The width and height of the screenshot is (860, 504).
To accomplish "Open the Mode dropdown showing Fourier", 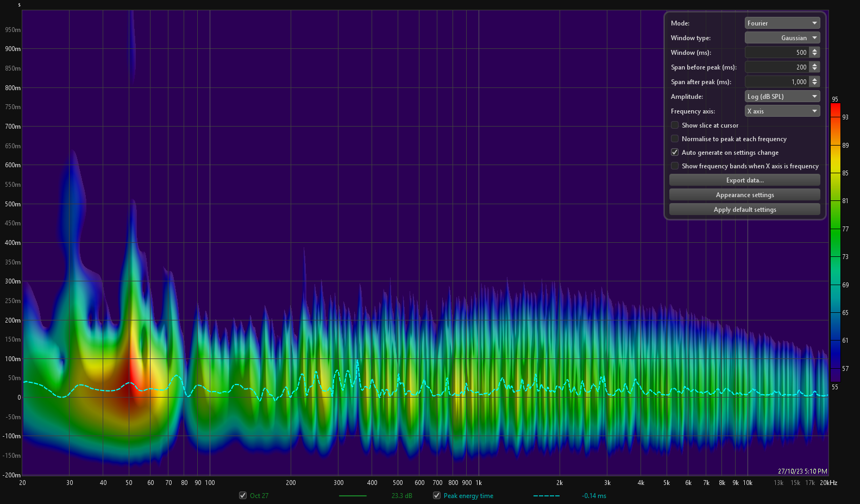I will click(782, 23).
